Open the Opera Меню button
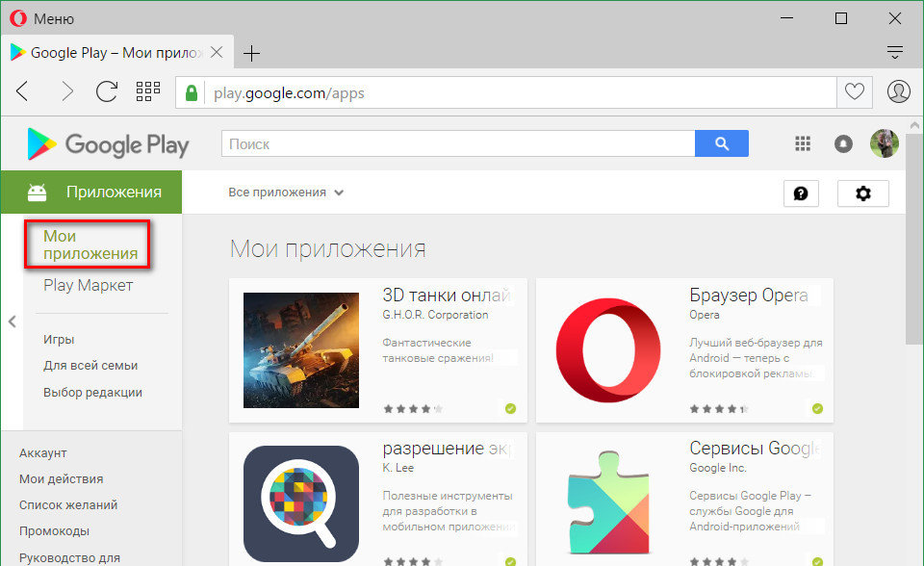The height and width of the screenshot is (566, 924). [x=41, y=19]
